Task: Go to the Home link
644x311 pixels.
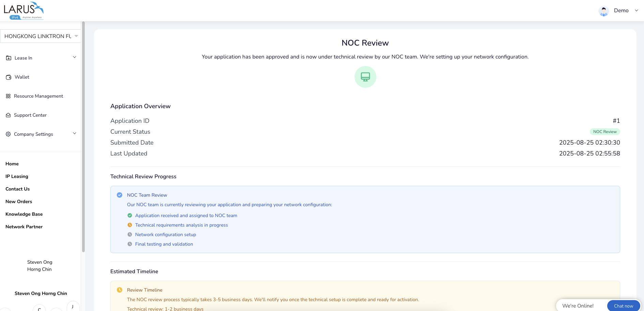Action: (12, 164)
